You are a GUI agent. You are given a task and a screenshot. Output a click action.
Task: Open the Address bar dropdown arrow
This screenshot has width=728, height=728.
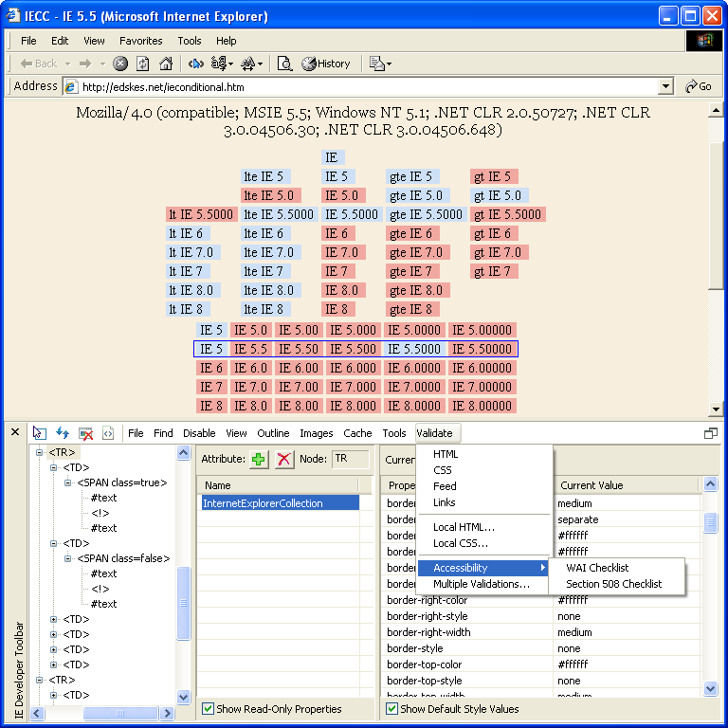pyautogui.click(x=665, y=86)
